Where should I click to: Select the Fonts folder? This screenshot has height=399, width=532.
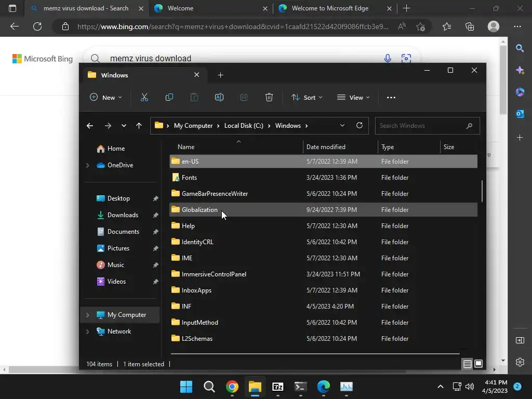[323, 178]
